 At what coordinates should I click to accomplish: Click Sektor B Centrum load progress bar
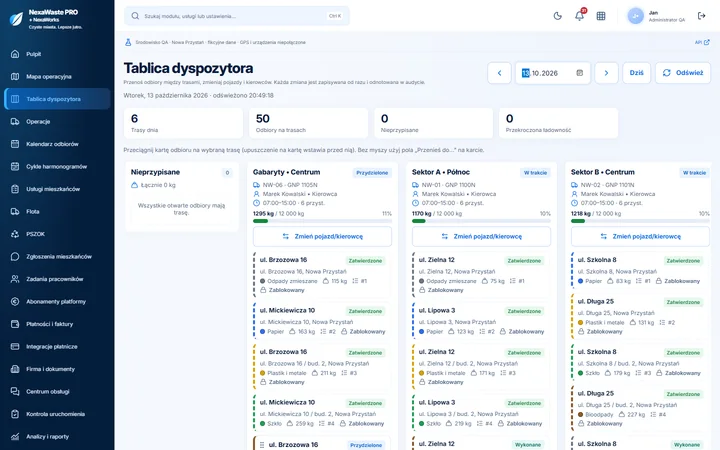click(x=640, y=221)
